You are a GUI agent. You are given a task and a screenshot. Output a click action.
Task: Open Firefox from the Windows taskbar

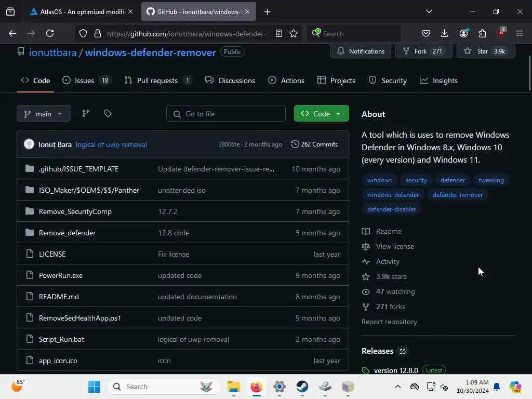coord(257,387)
